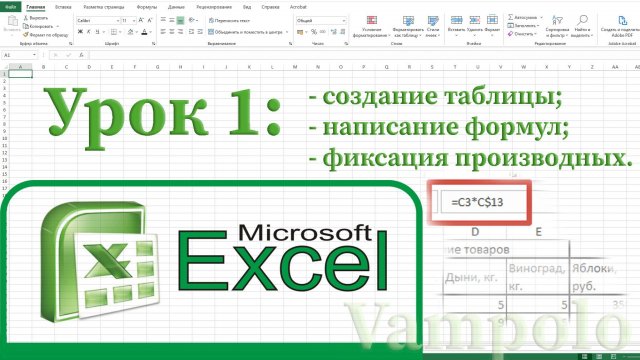Image resolution: width=640 pixels, height=360 pixels.
Task: Increase the cell indent
Action: tap(200, 31)
